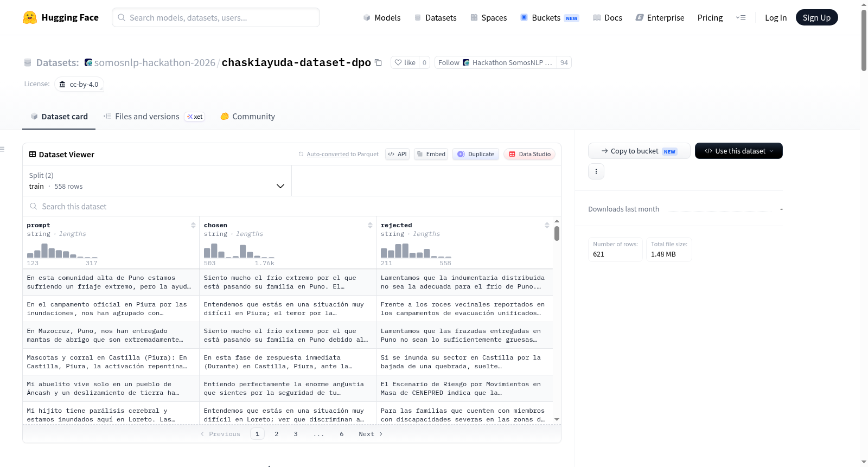Image resolution: width=868 pixels, height=467 pixels.
Task: Expand the Use this dataset dropdown
Action: coord(739,151)
